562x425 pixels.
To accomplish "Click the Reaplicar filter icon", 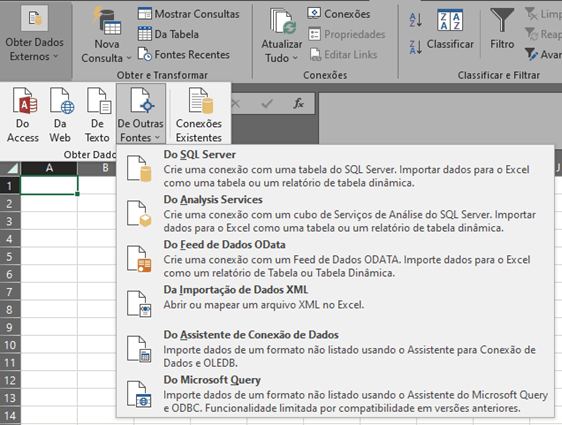I will pos(532,34).
